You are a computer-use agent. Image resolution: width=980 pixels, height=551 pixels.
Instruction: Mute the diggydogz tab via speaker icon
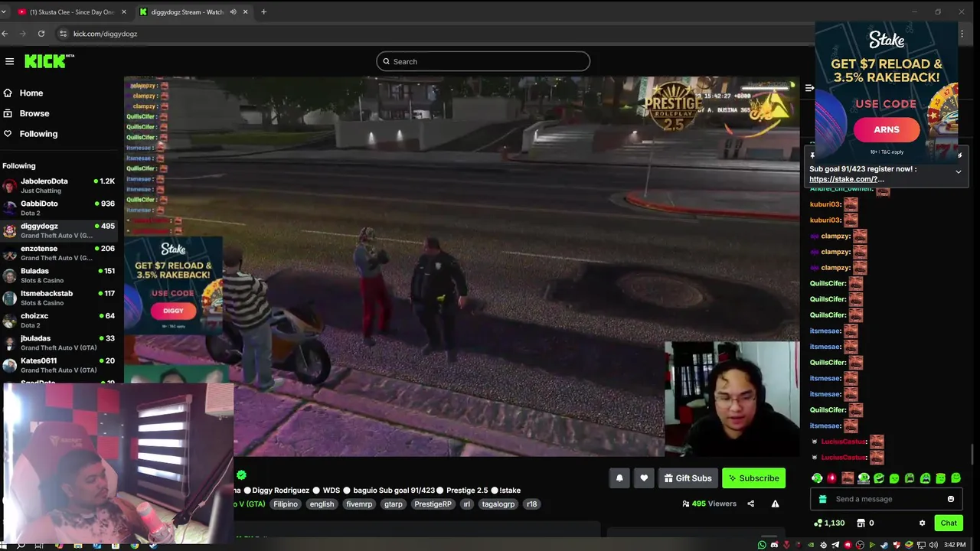[233, 11]
